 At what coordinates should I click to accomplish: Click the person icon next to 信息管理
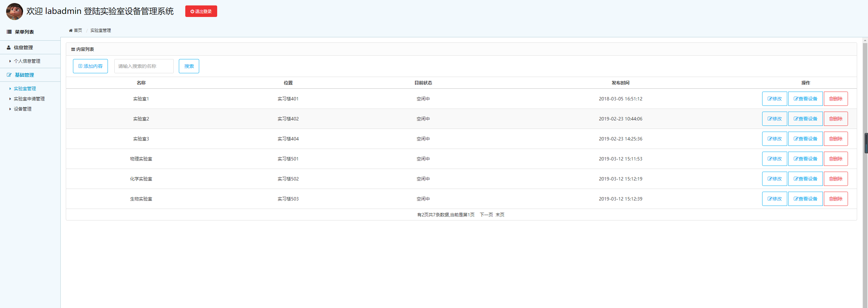(9, 48)
